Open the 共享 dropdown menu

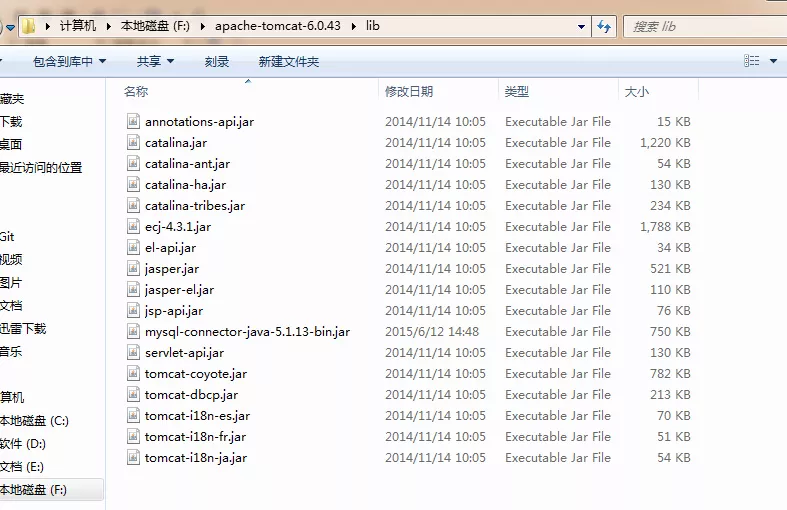tap(155, 62)
